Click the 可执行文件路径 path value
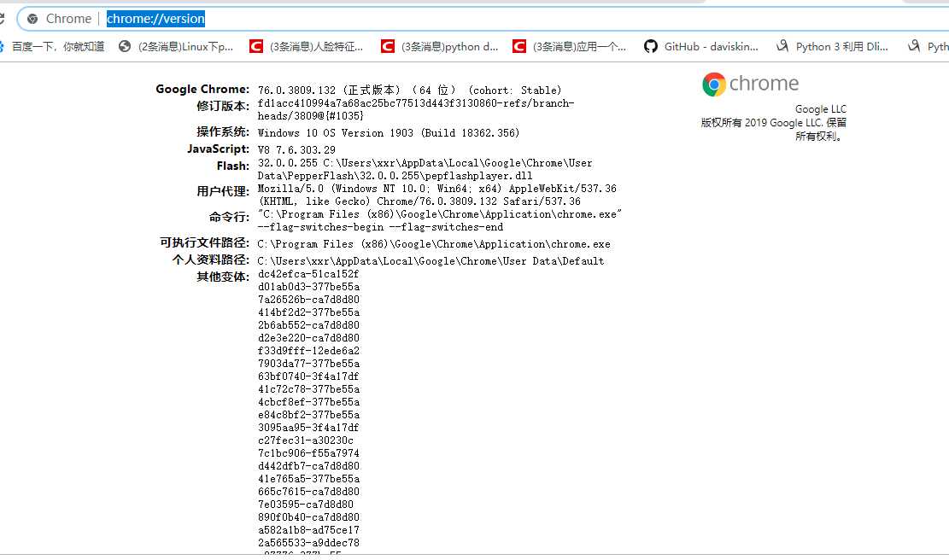The image size is (949, 560). [x=434, y=244]
